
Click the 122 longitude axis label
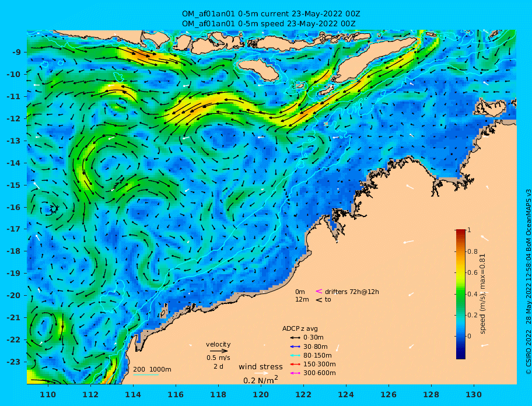tap(303, 394)
